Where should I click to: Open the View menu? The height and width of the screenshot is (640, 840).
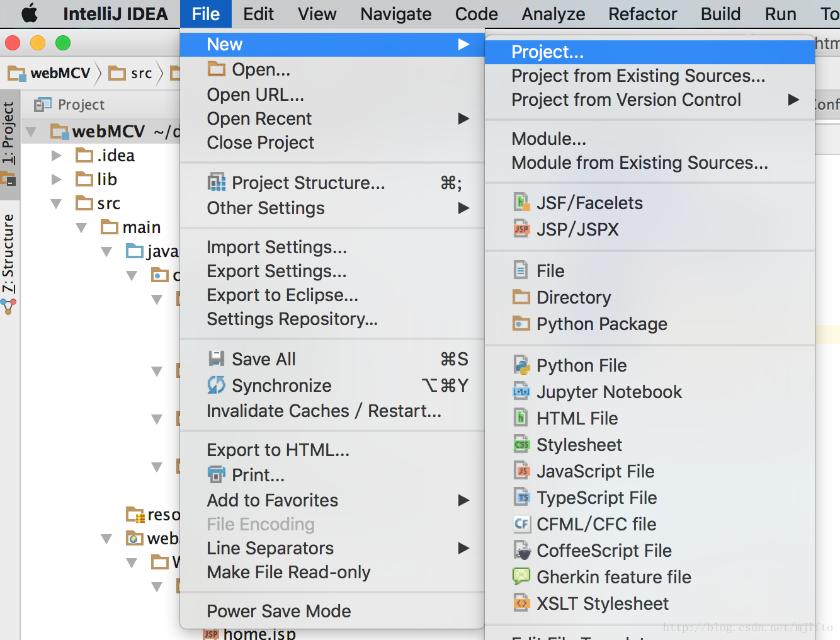pyautogui.click(x=317, y=14)
